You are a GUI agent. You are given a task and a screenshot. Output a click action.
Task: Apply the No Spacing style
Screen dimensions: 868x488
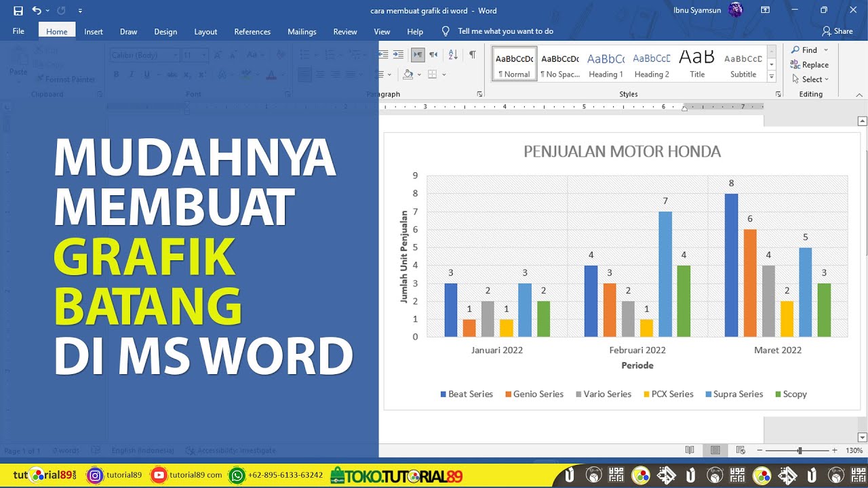pyautogui.click(x=559, y=64)
